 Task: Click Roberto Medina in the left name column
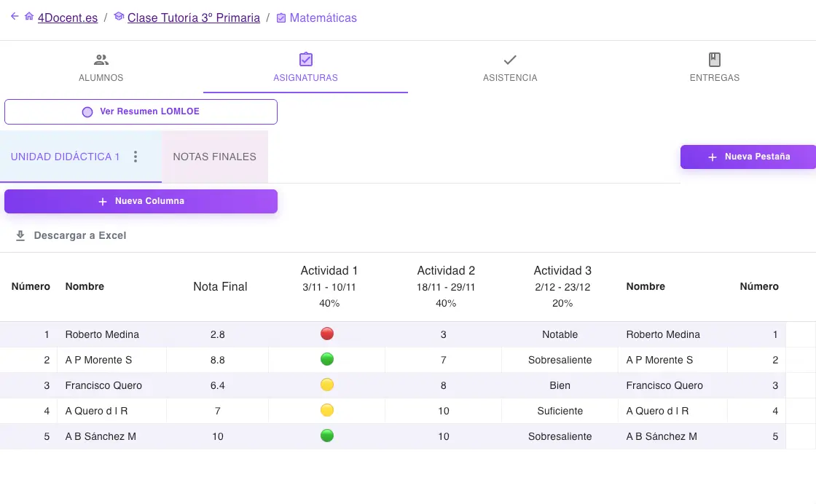click(x=102, y=334)
